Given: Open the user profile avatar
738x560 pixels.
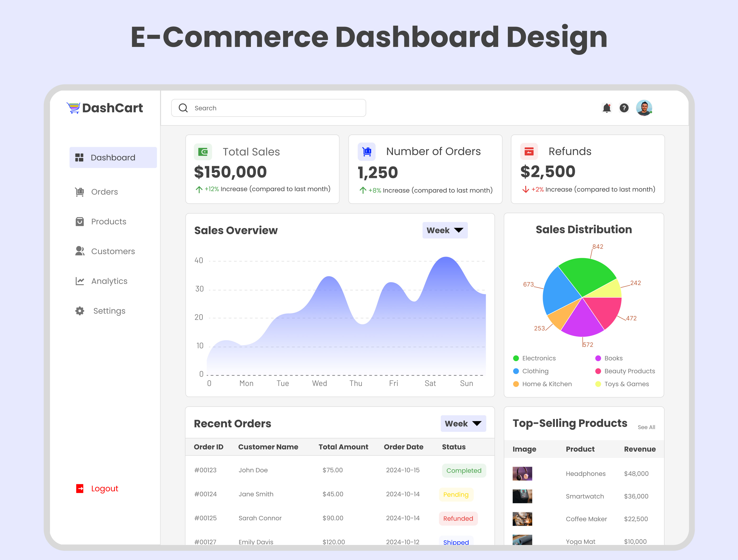Looking at the screenshot, I should click(644, 108).
